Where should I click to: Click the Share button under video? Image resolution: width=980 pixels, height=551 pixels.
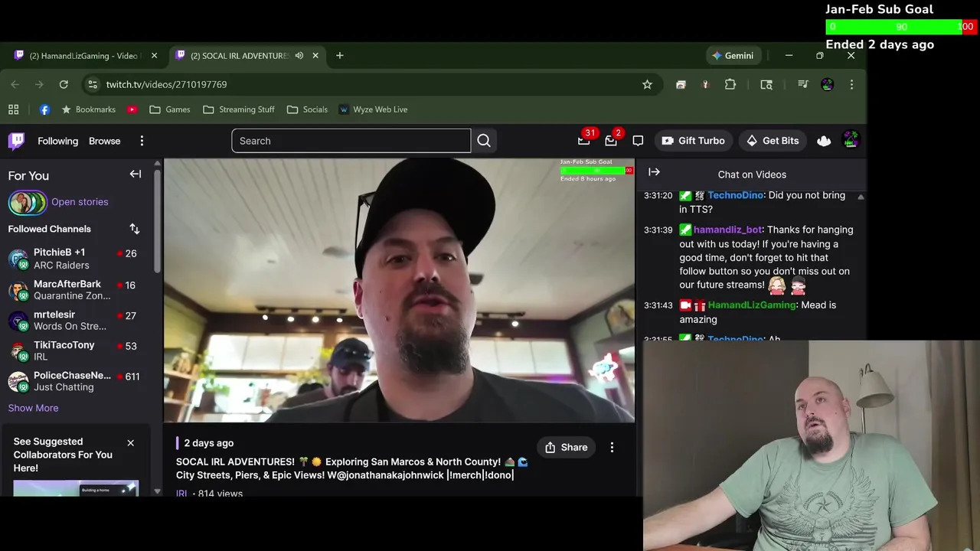pos(567,448)
